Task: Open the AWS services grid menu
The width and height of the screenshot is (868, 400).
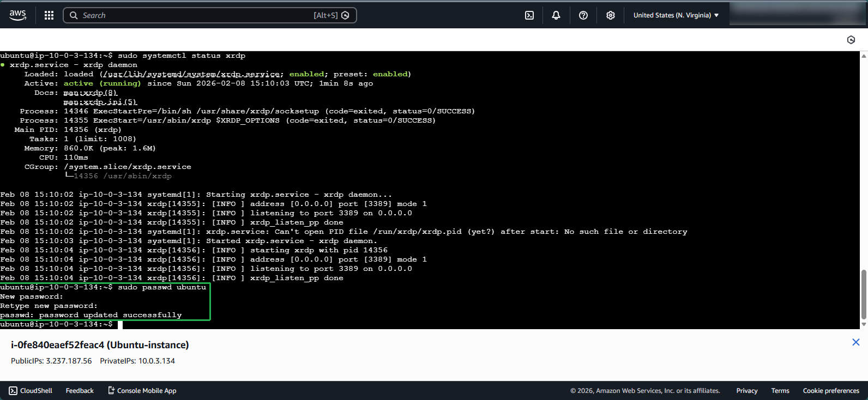Action: click(x=49, y=15)
